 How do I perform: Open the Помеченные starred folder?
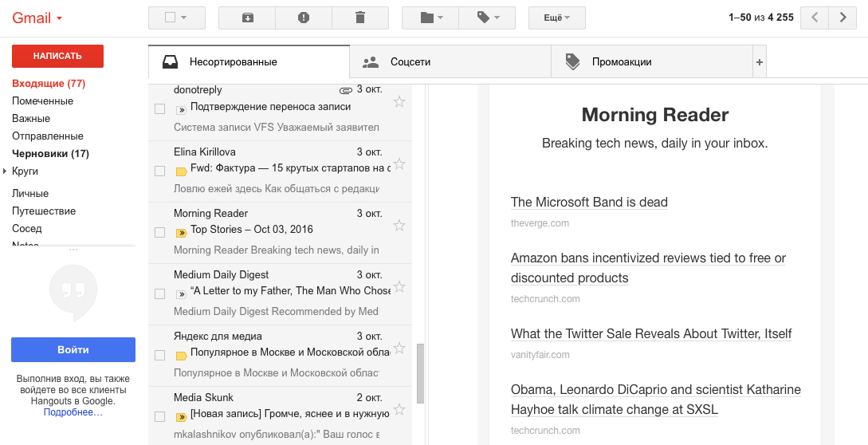click(42, 101)
